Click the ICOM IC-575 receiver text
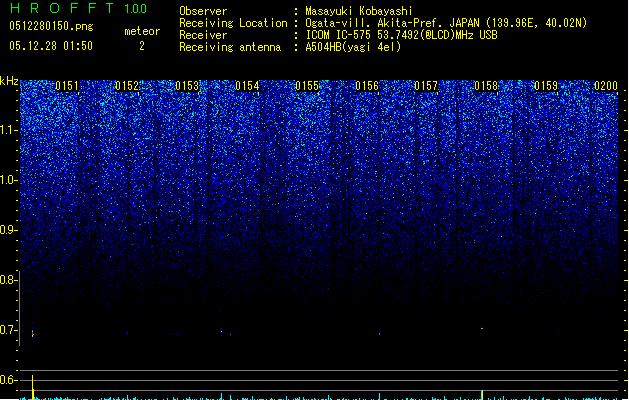Image resolution: width=629 pixels, height=400 pixels. [x=401, y=35]
